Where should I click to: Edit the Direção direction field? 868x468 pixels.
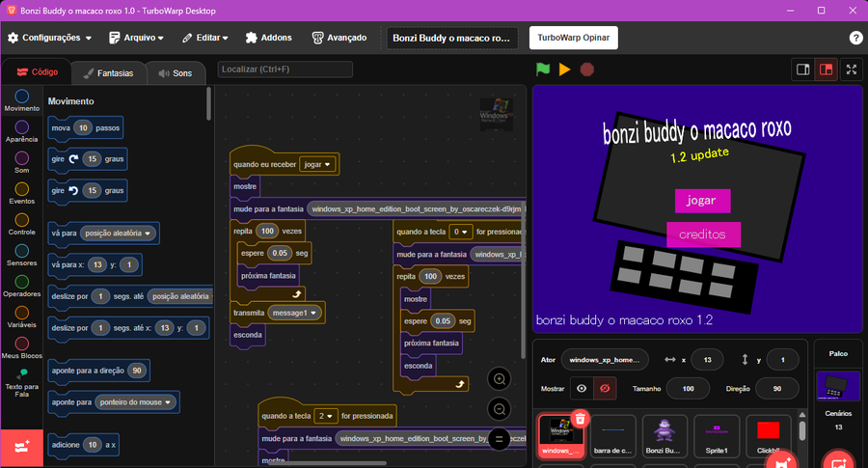(777, 388)
